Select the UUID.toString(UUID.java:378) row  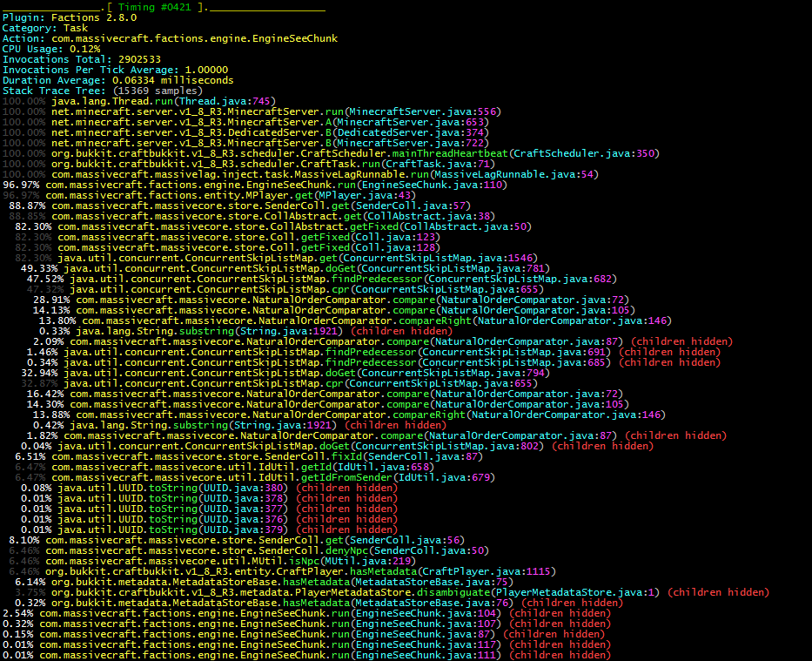click(210, 498)
